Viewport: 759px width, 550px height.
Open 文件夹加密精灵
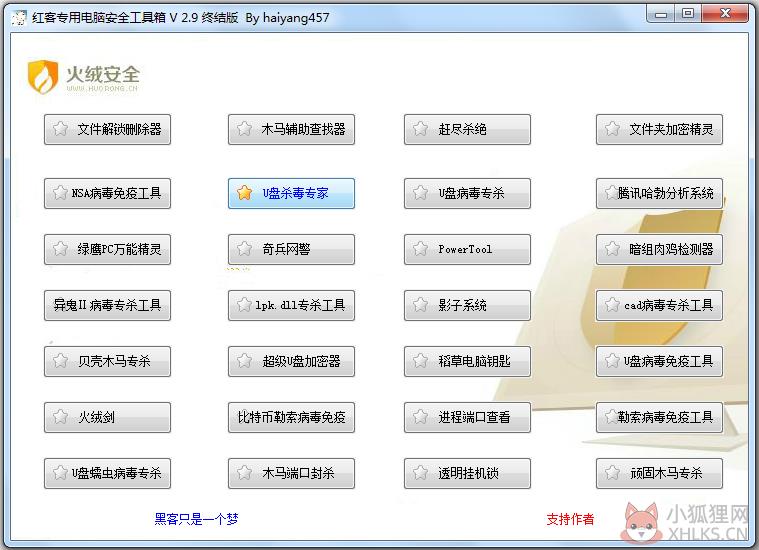(659, 129)
